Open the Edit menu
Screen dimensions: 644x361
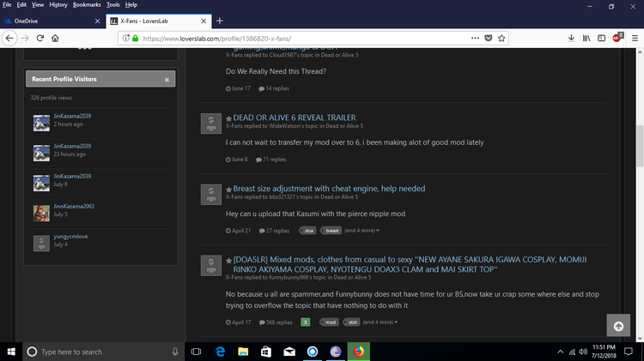pos(21,5)
